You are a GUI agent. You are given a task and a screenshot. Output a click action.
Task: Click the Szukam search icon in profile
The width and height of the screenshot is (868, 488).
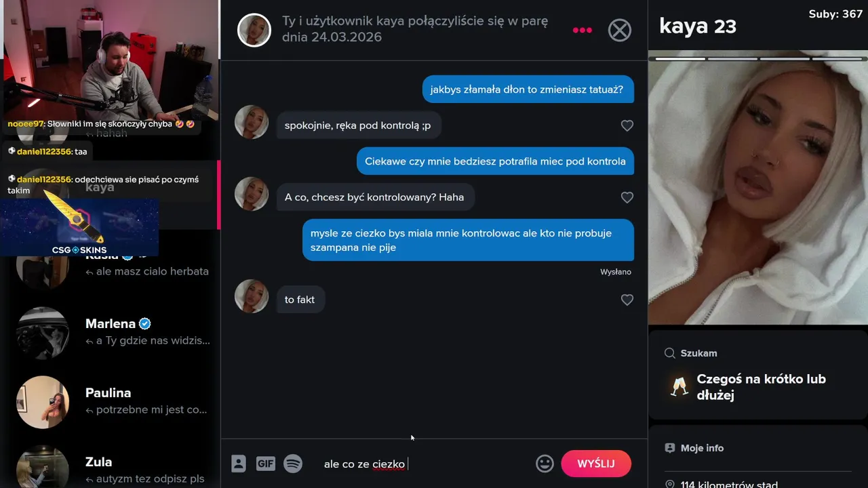tap(670, 353)
